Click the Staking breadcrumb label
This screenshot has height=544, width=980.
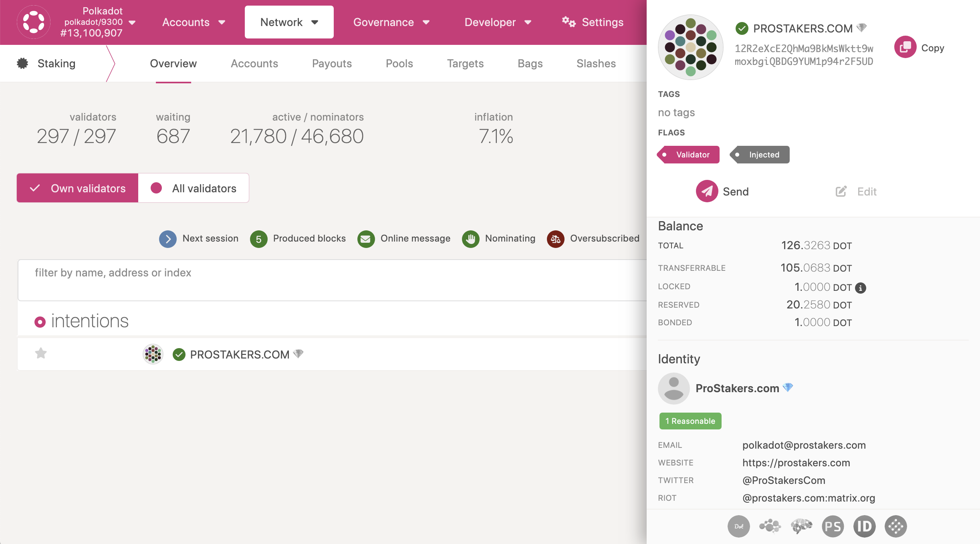click(56, 63)
